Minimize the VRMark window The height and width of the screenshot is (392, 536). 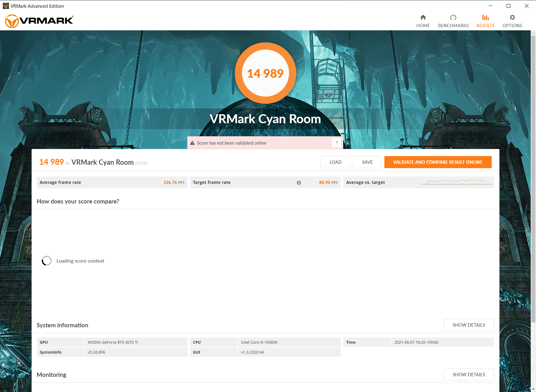point(491,6)
